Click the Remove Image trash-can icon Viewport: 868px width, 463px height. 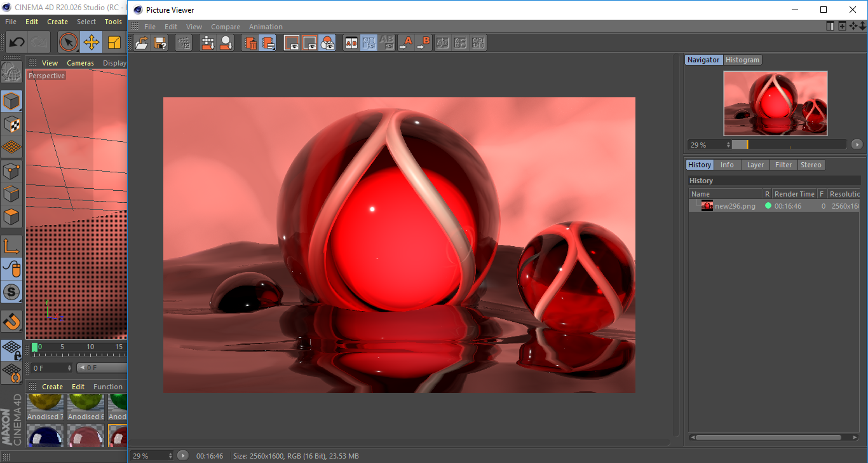point(250,43)
